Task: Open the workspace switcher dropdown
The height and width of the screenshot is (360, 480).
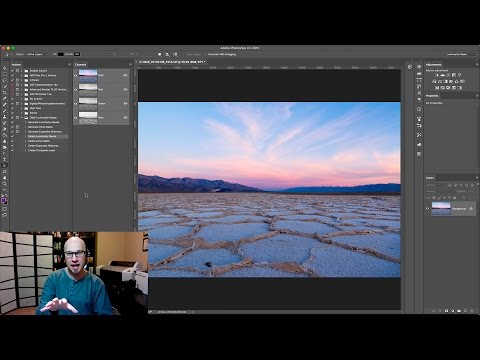Action: 461,54
